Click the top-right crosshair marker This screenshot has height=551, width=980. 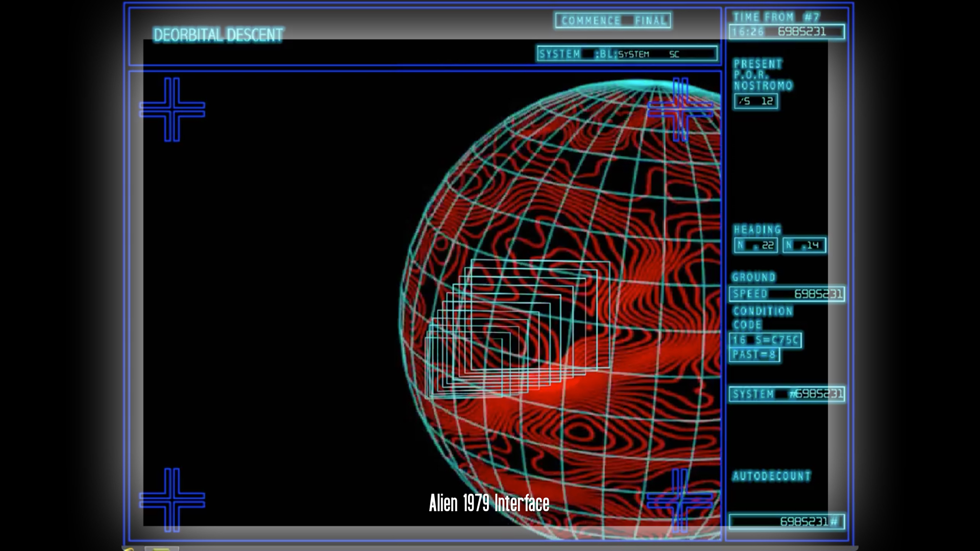pos(680,109)
